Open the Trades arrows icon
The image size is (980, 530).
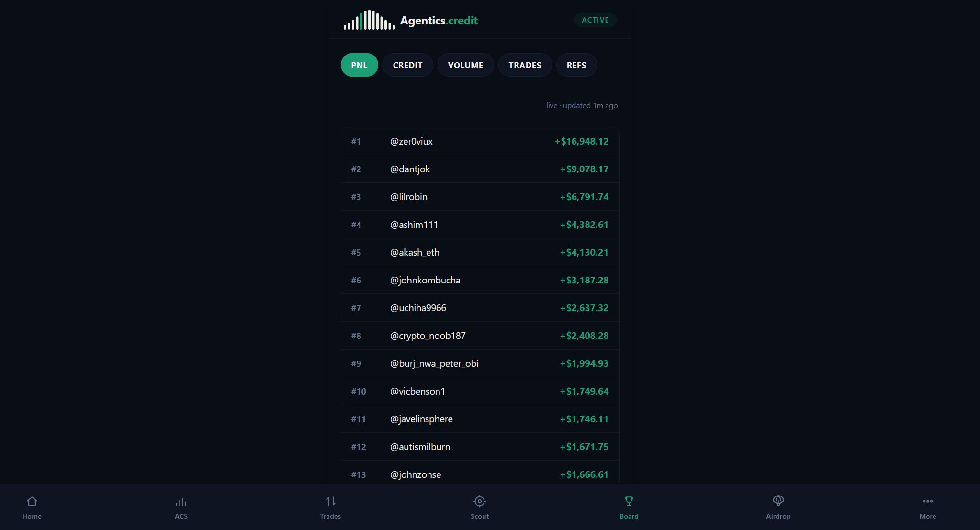(330, 501)
